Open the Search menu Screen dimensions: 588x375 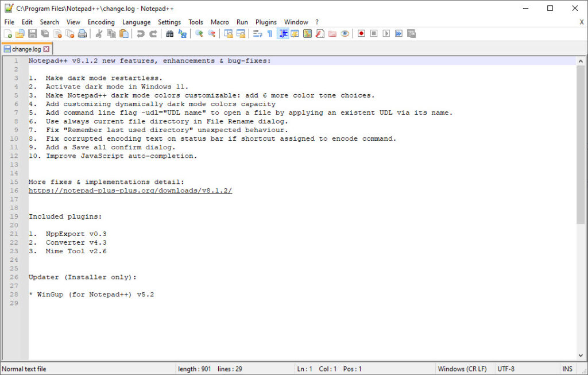point(49,22)
